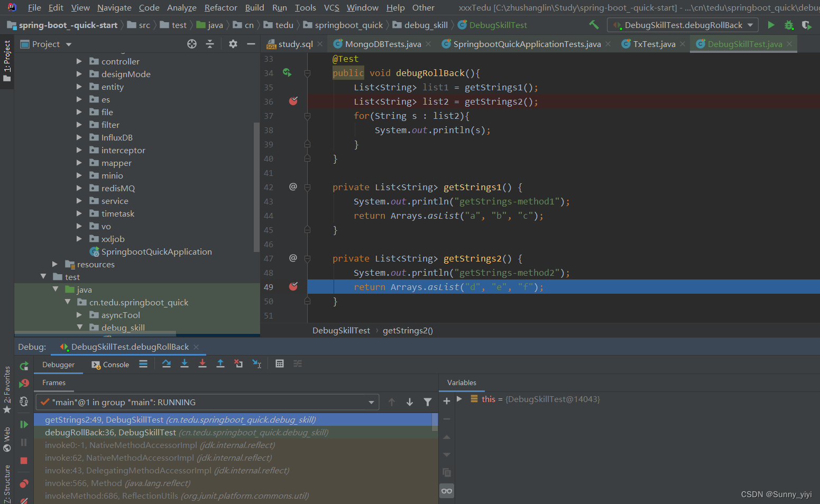Open the VCS menu
The width and height of the screenshot is (820, 504).
tap(331, 7)
